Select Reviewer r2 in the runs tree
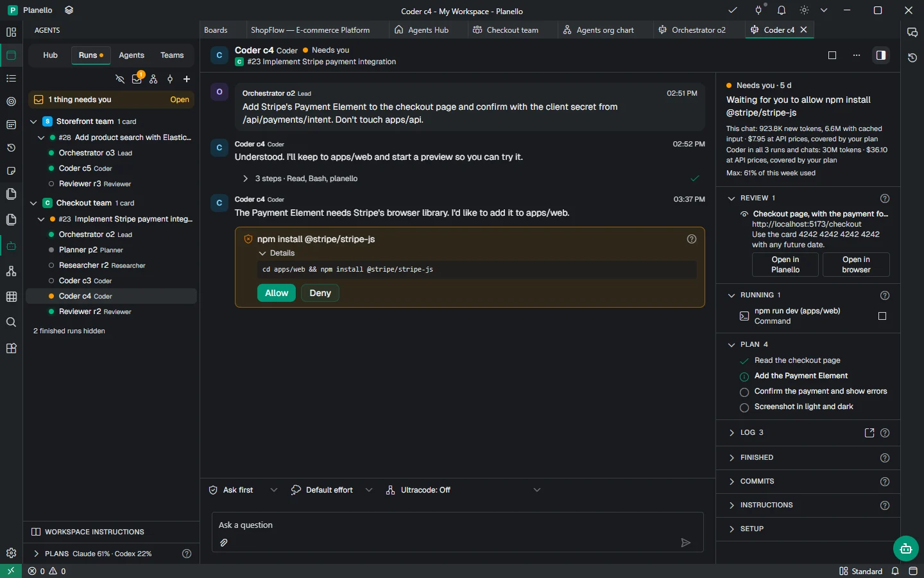924x578 pixels. click(111, 311)
